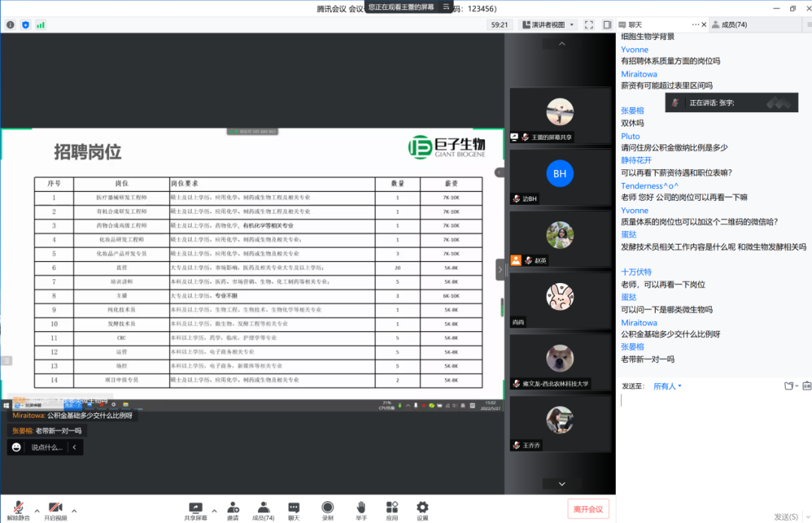Enter fullscreen using the fullscreen icon
The height and width of the screenshot is (523, 812).
point(589,25)
